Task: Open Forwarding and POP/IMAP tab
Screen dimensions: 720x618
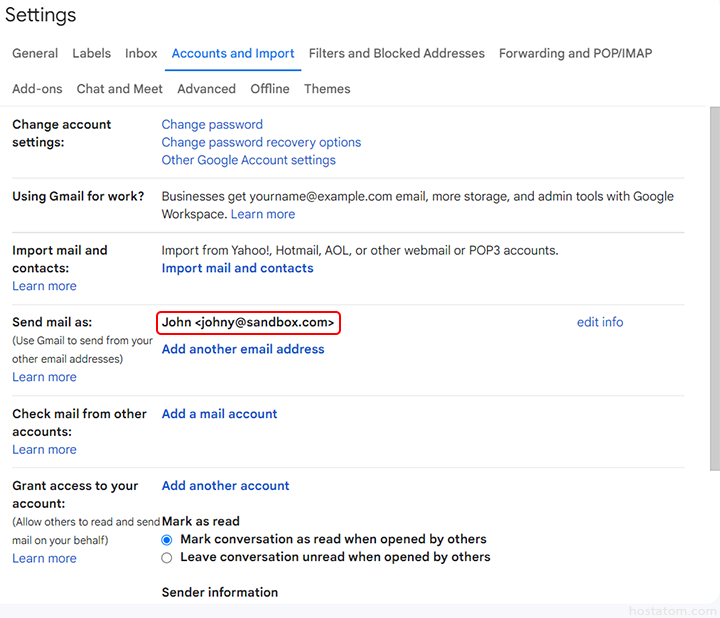Action: coord(575,53)
